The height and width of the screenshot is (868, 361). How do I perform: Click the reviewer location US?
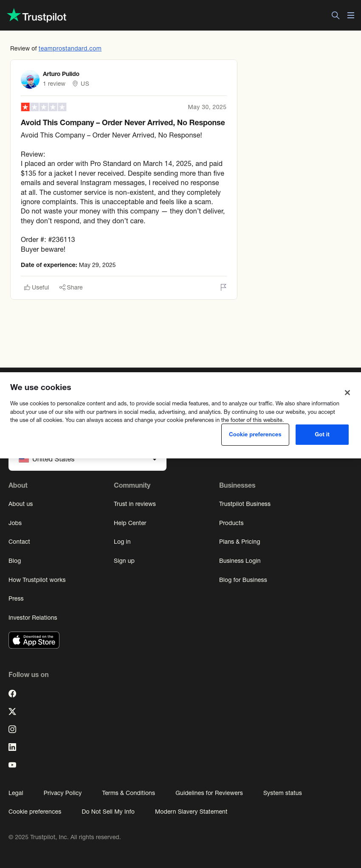tap(85, 84)
